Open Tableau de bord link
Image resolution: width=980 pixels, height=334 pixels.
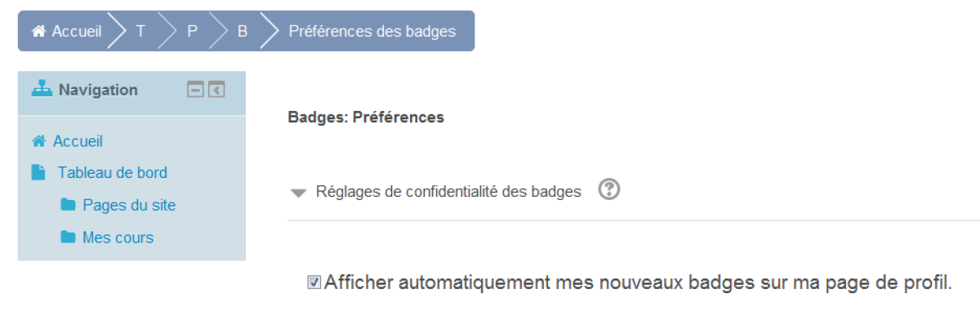coord(112,173)
